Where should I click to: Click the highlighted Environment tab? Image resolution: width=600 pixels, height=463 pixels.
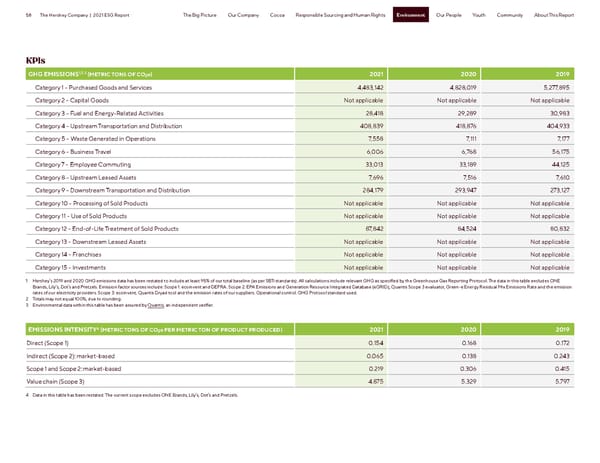(x=412, y=15)
